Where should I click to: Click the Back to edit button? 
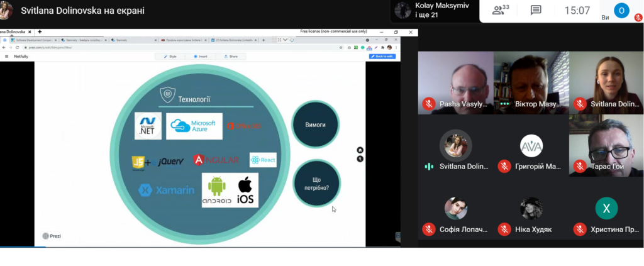tap(382, 56)
